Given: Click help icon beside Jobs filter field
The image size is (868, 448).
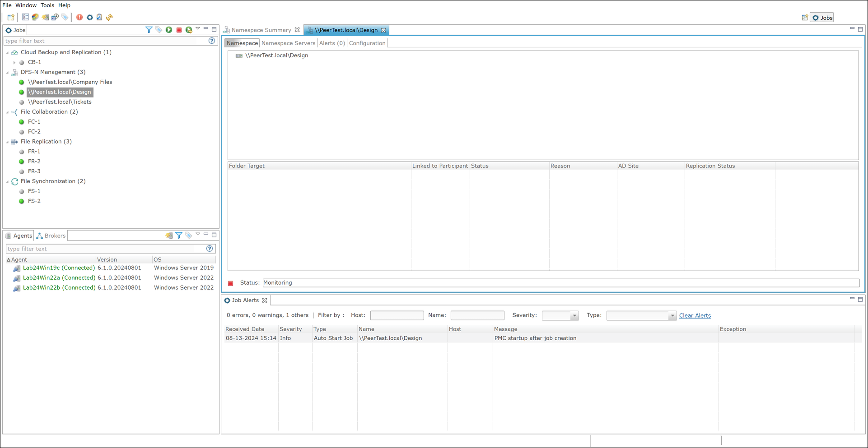Looking at the screenshot, I should [212, 41].
